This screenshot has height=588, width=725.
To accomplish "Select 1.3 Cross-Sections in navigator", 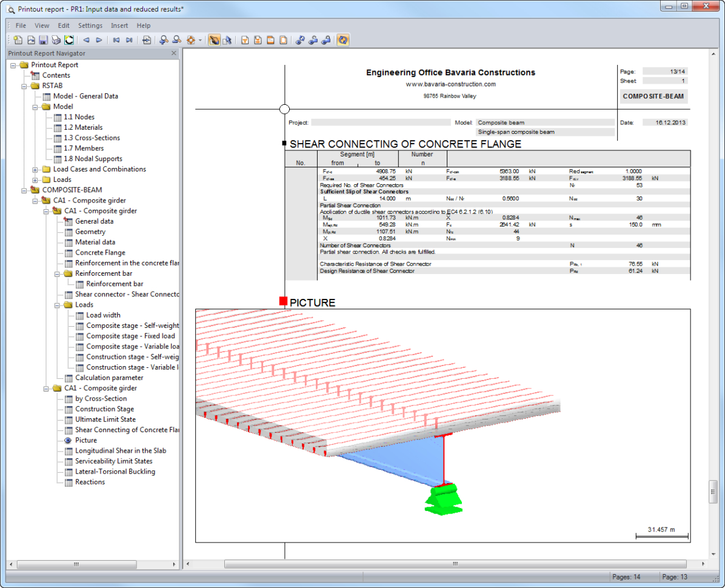I will coord(92,138).
